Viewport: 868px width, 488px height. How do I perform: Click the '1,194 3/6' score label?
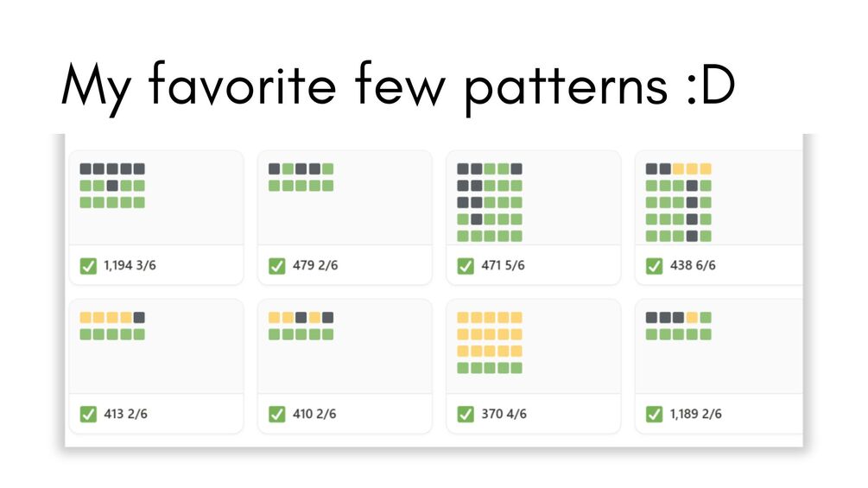coord(130,265)
